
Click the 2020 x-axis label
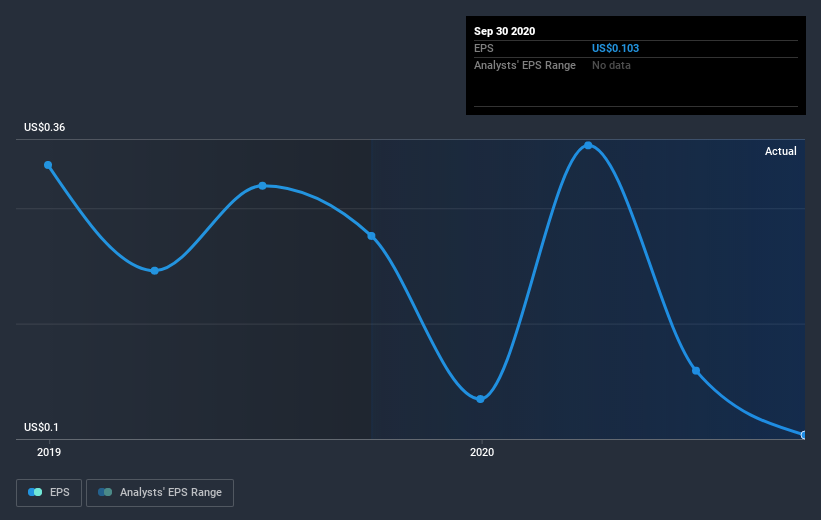(482, 452)
